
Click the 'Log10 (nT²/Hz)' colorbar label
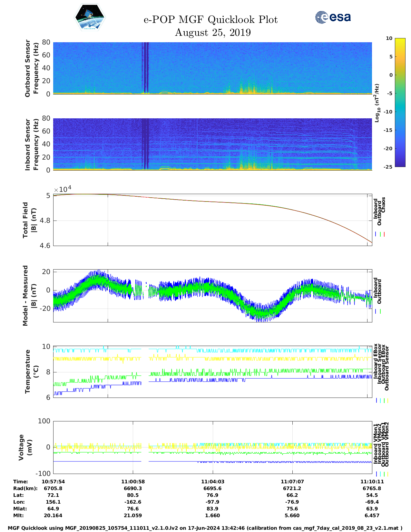coord(377,103)
